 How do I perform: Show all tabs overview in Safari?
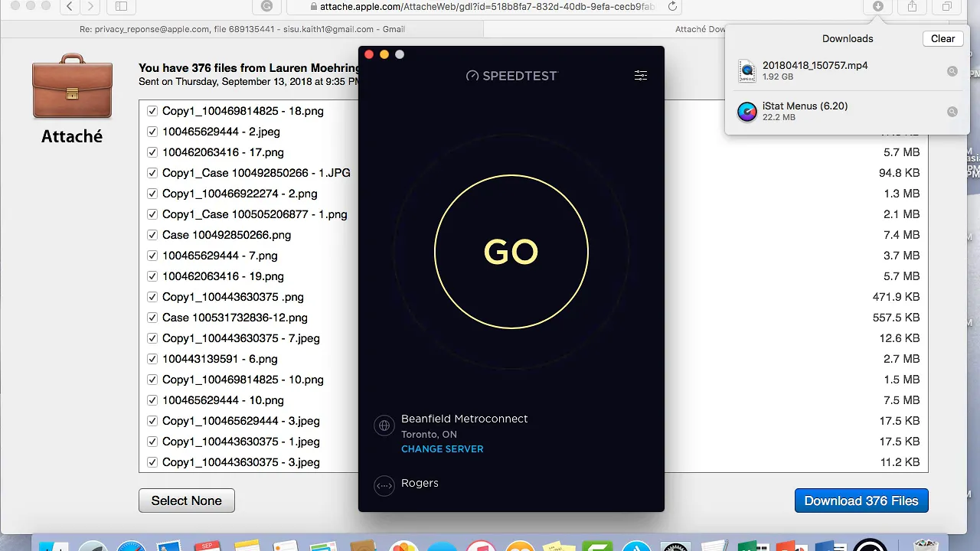pos(947,6)
